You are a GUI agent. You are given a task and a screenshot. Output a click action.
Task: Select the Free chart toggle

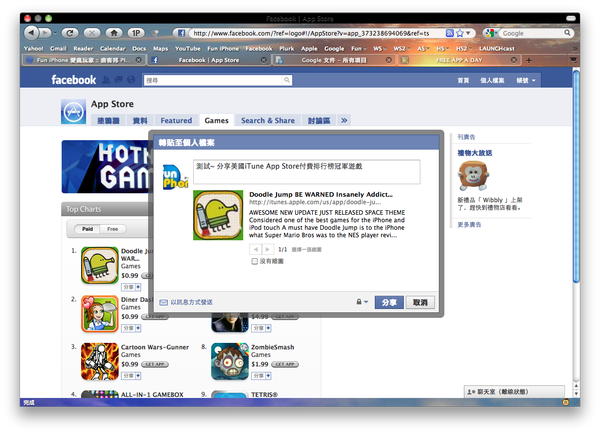112,229
